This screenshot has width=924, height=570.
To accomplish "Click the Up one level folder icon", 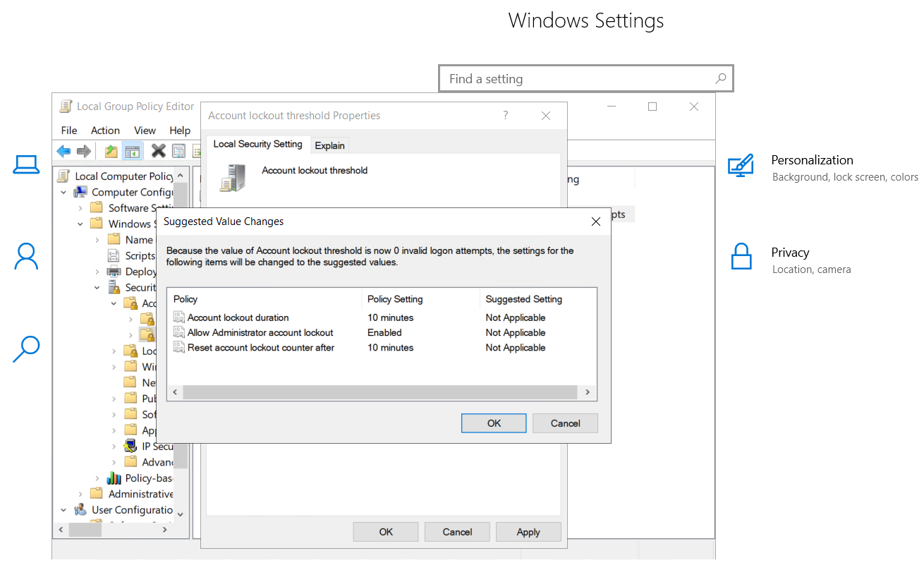I will 111,151.
